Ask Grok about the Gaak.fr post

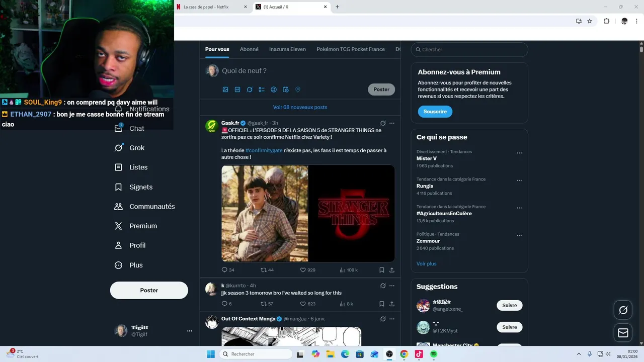point(383,123)
